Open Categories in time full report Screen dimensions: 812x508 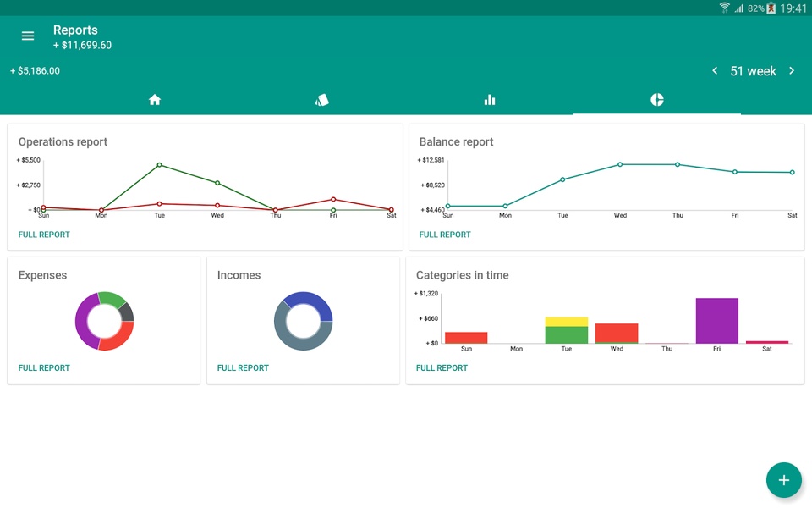(x=442, y=367)
